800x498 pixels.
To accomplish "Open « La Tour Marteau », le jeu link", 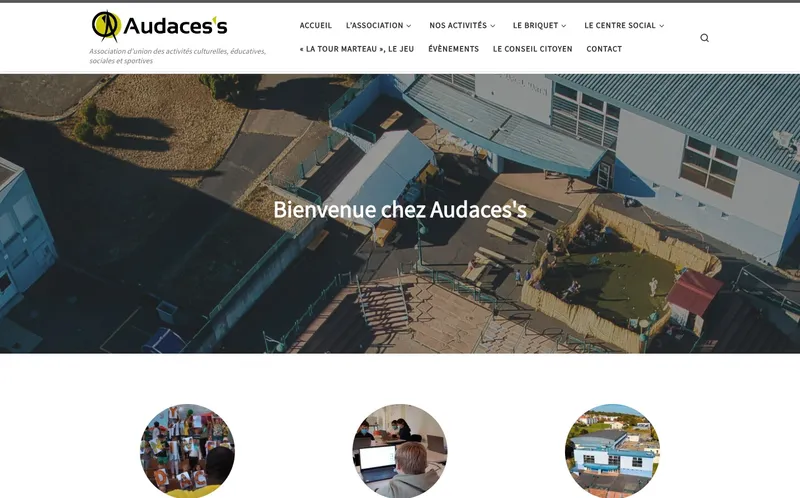I will (357, 49).
